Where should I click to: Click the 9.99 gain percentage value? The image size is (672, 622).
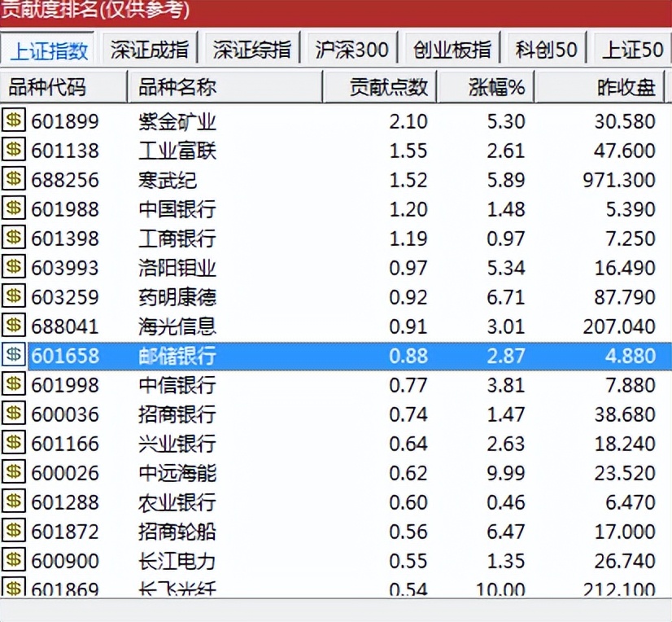pyautogui.click(x=506, y=473)
